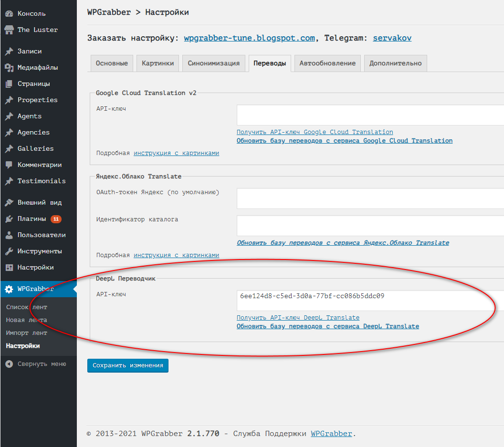Click the Комментарии speech bubble icon
Image resolution: width=504 pixels, height=447 pixels.
[9, 165]
